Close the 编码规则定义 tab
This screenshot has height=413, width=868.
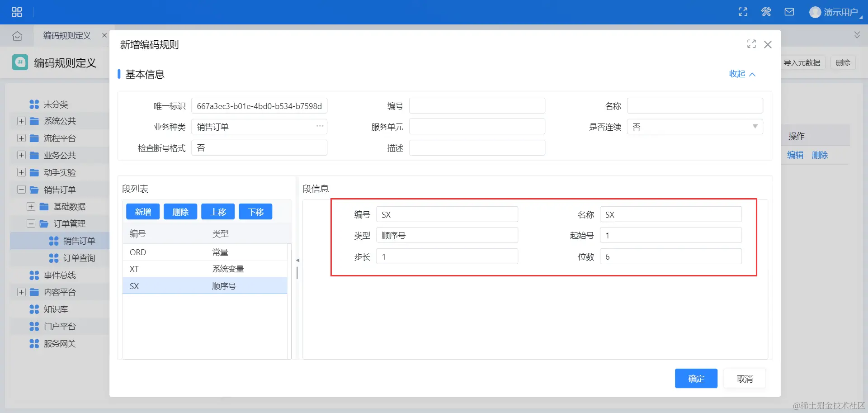(x=104, y=35)
